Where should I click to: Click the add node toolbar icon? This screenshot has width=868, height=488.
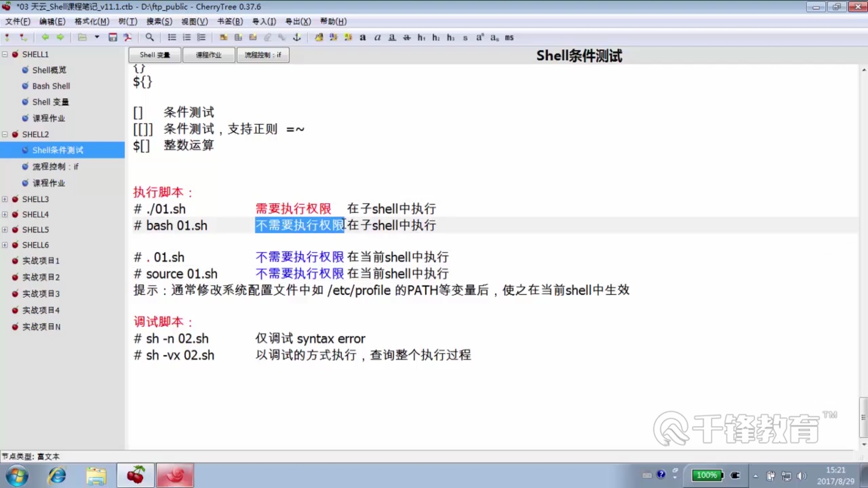pyautogui.click(x=7, y=38)
